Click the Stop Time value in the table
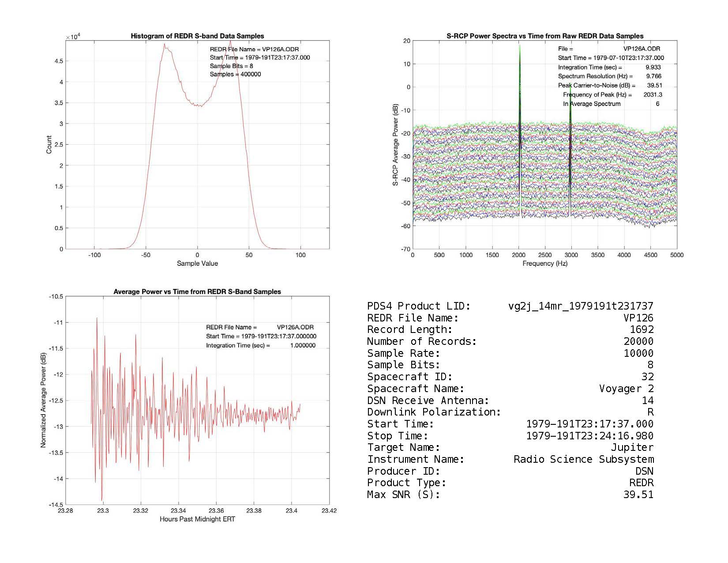 coord(590,436)
